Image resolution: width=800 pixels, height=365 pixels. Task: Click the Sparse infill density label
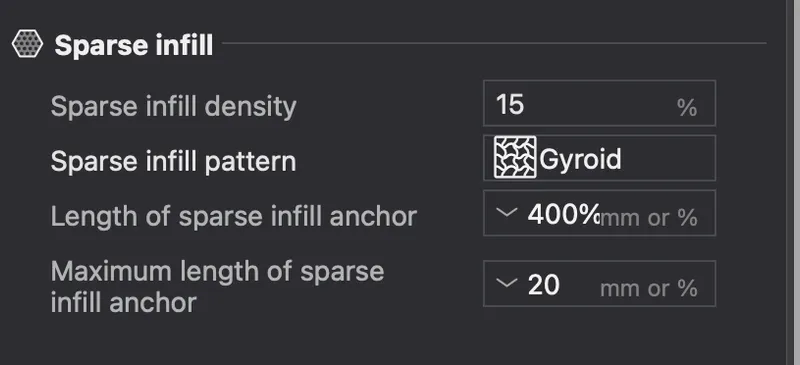tap(173, 107)
